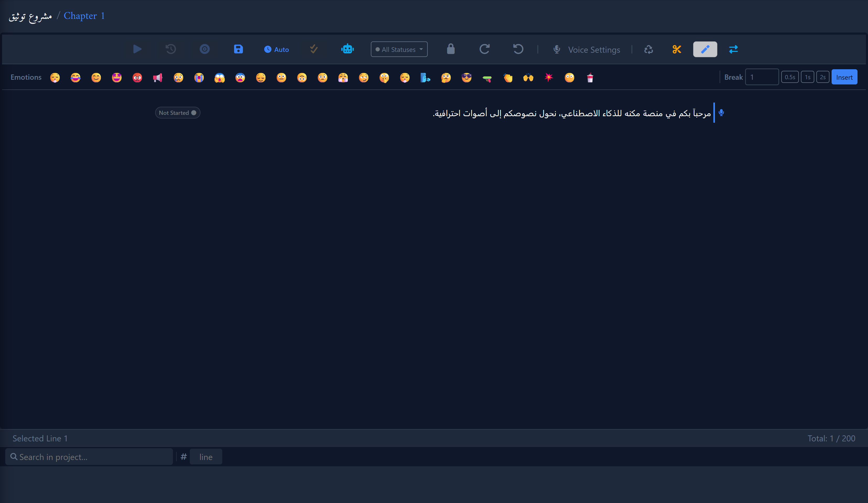The height and width of the screenshot is (503, 868).
Task: Expand the All Statuses dropdown
Action: tap(399, 49)
